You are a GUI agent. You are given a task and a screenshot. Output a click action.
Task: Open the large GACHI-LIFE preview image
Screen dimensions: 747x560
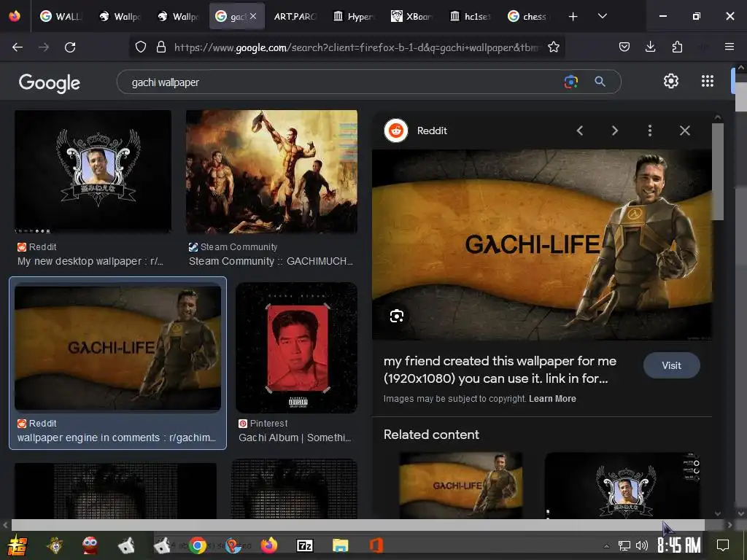pyautogui.click(x=542, y=245)
